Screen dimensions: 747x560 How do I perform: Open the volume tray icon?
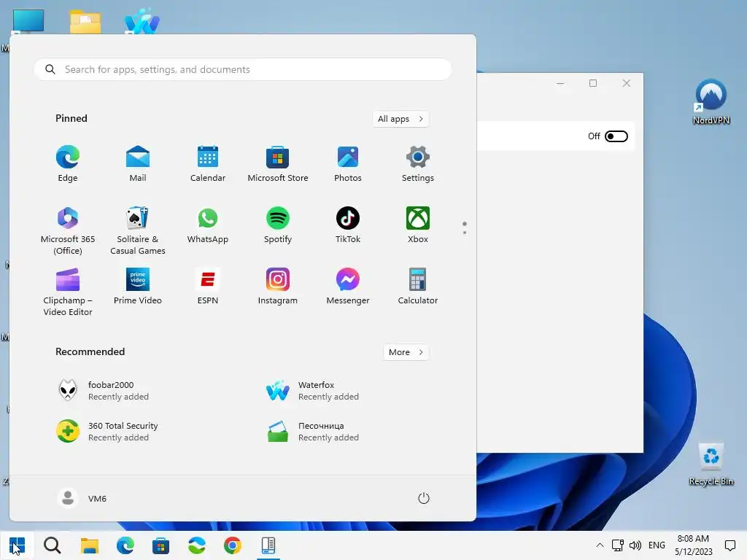pos(635,545)
